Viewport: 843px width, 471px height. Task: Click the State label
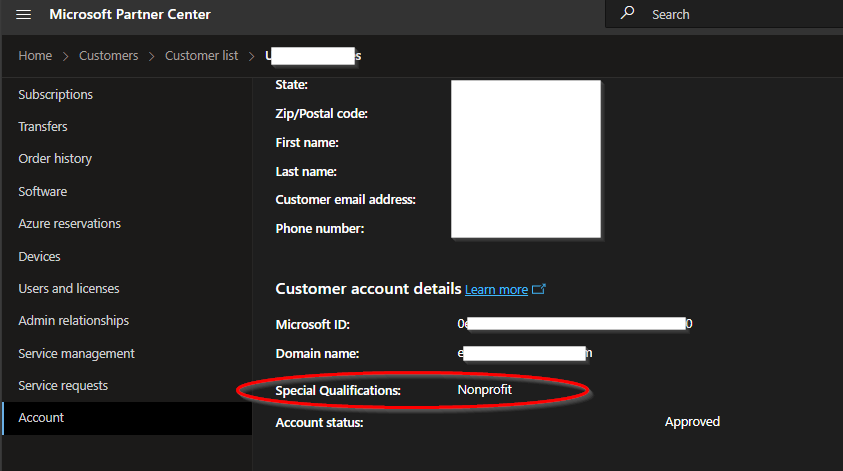pos(291,85)
